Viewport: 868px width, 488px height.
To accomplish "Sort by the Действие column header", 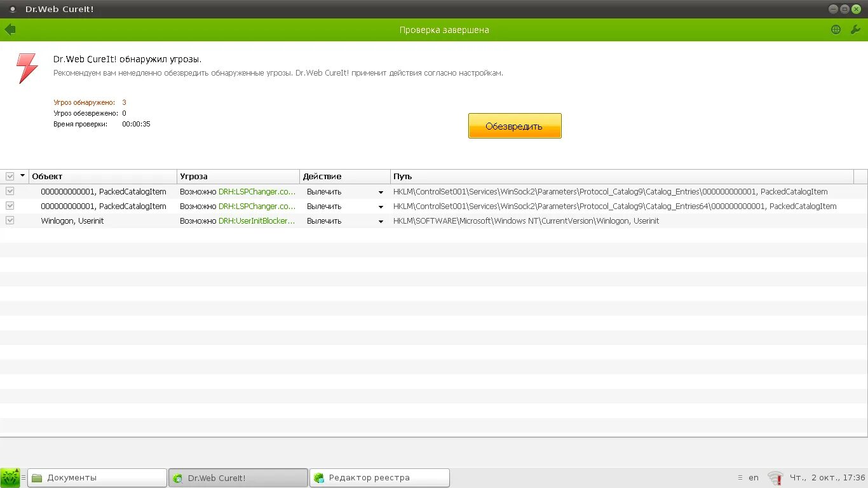I will click(345, 176).
